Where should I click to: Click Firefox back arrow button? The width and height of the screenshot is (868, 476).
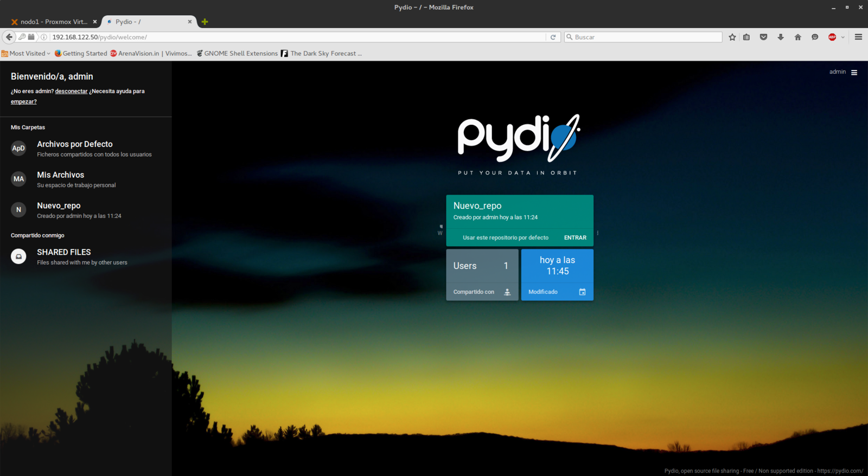[x=9, y=37]
